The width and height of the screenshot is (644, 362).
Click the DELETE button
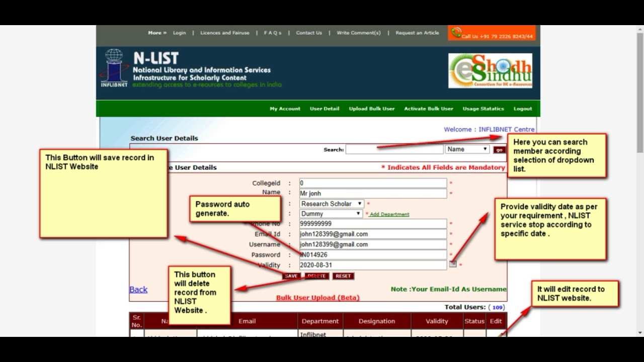pyautogui.click(x=316, y=276)
